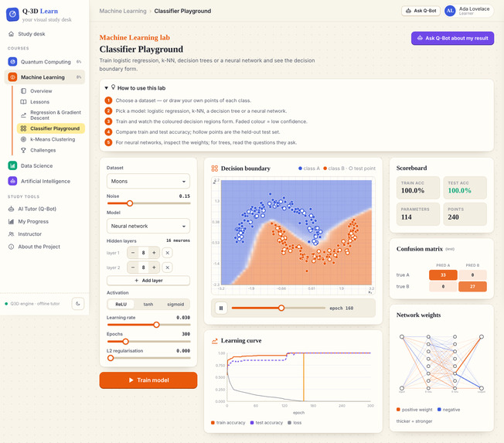Screen dimensions: 504x443
Task: Decrease layer 2 neurons with minus
Action: 133,268
